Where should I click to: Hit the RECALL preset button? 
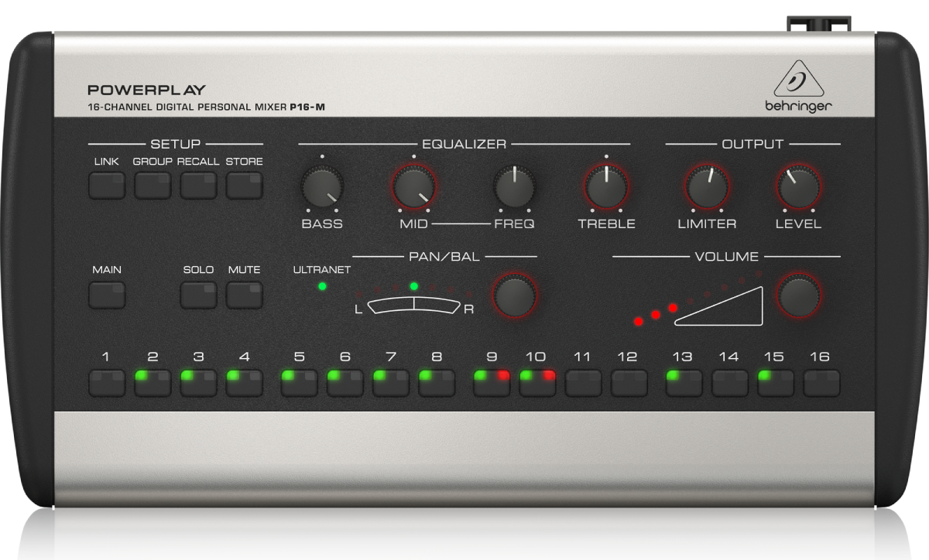199,186
